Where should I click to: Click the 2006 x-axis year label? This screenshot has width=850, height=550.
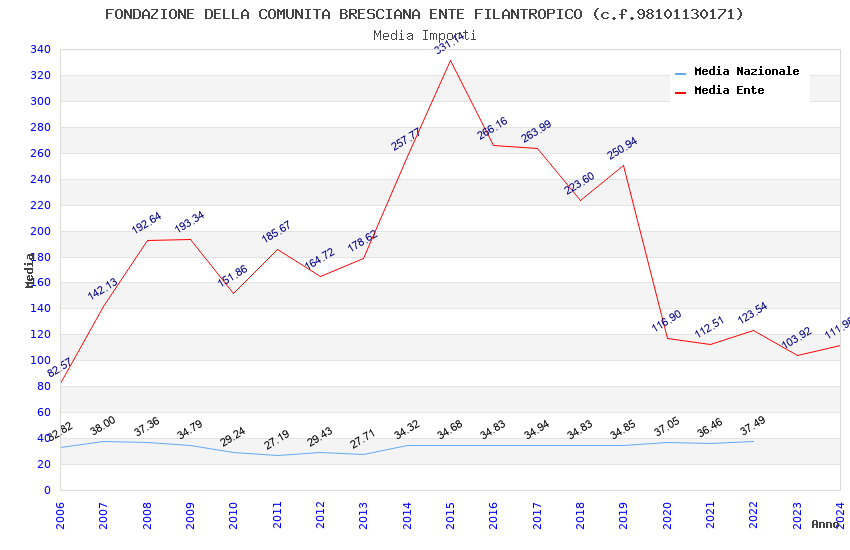(60, 515)
